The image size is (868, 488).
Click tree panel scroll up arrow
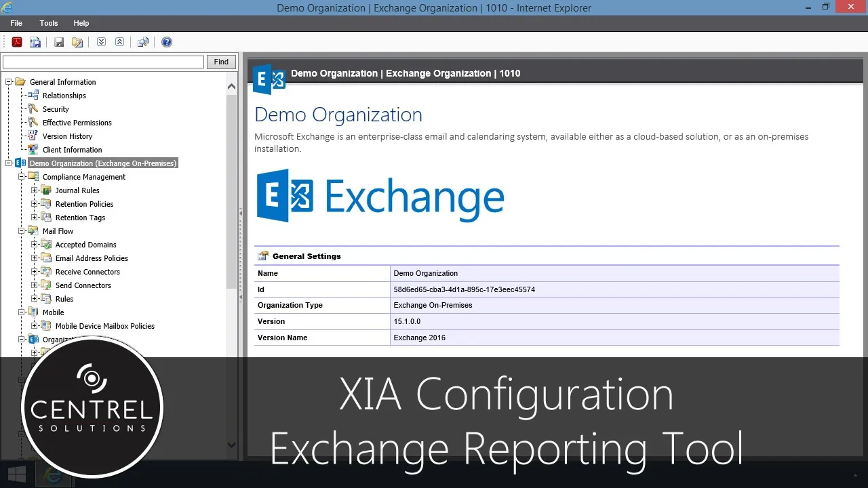(231, 87)
